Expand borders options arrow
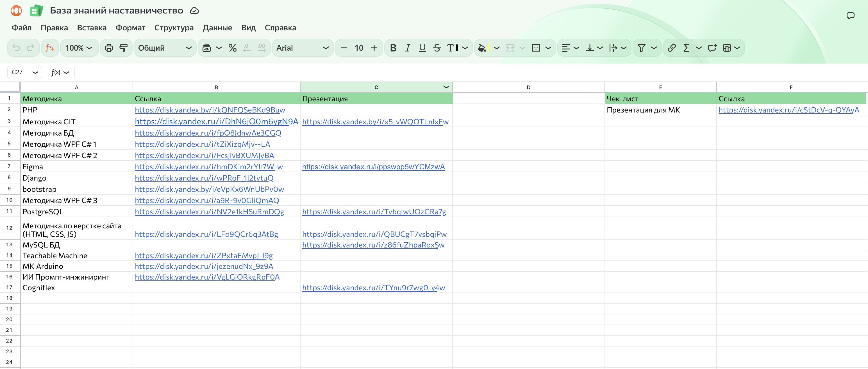 click(548, 48)
